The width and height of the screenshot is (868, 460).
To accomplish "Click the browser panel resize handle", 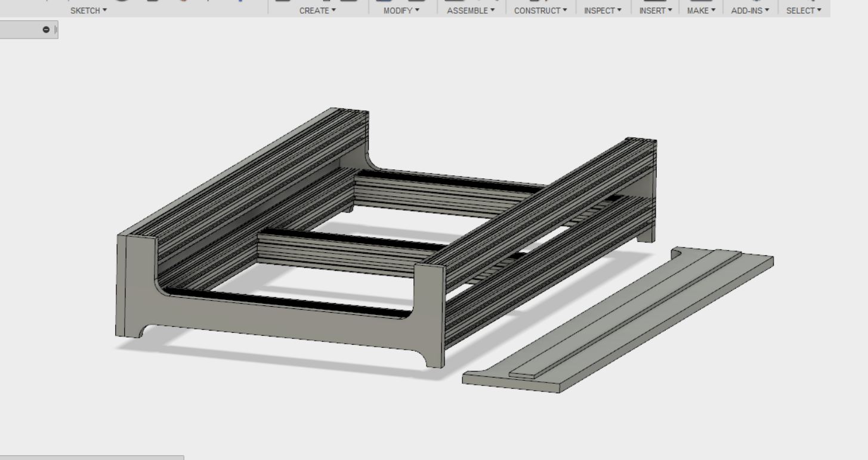I will coord(56,30).
